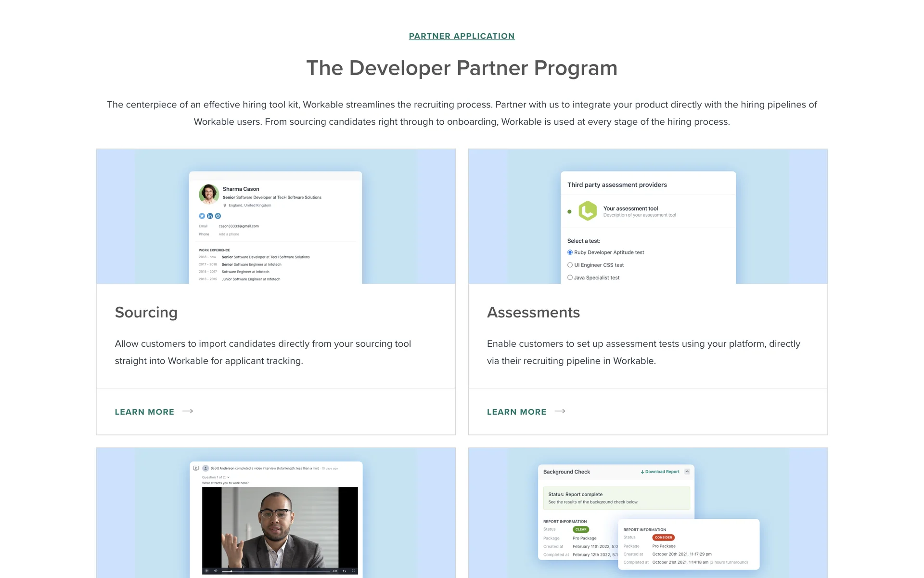This screenshot has height=578, width=924.
Task: Click the Add a phone field
Action: pos(229,234)
